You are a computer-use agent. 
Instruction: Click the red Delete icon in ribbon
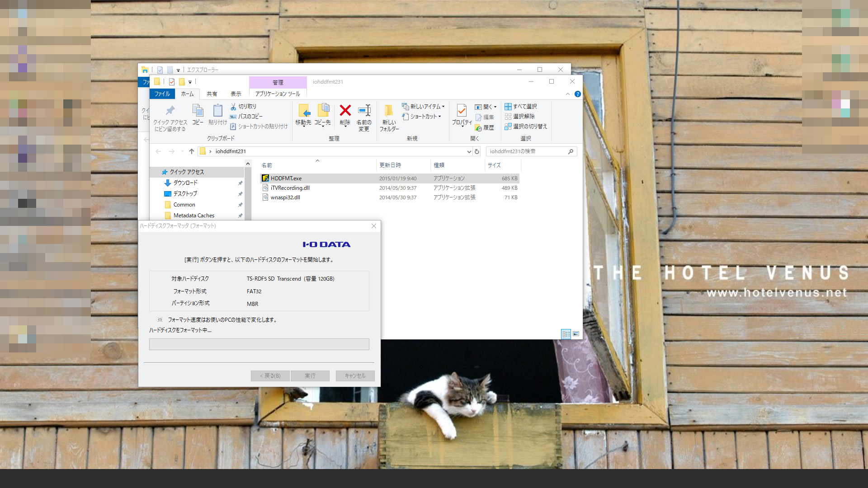point(345,111)
